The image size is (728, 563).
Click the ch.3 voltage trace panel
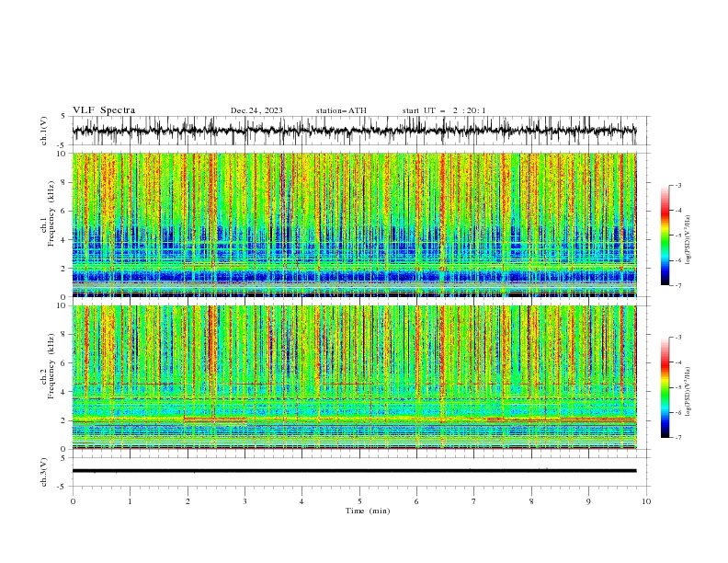(360, 472)
